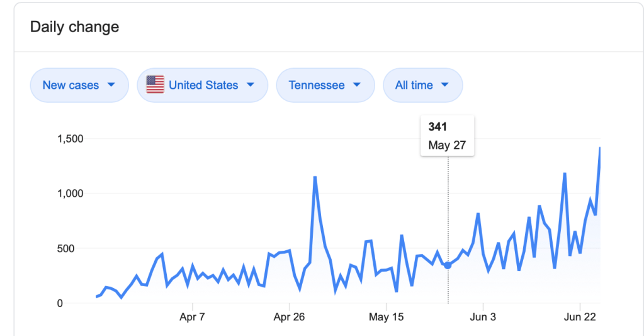Click the 500 y-axis label
644x336 pixels.
[x=74, y=248]
